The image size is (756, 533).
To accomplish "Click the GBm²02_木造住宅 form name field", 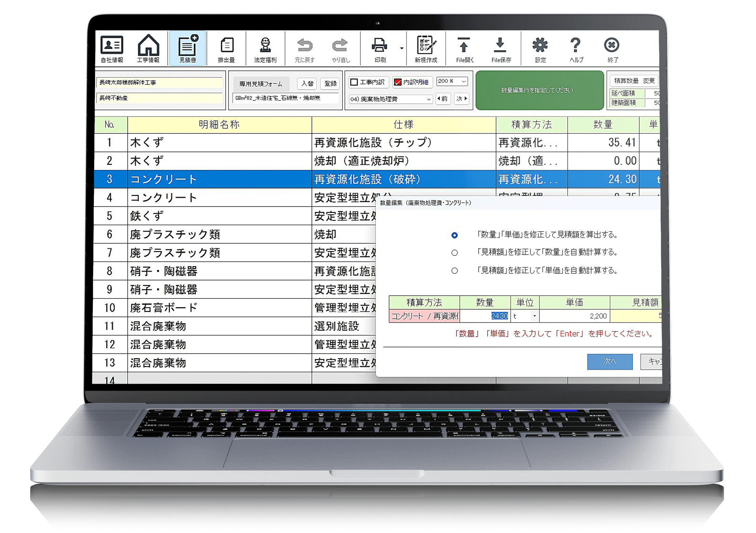I will pos(286,98).
